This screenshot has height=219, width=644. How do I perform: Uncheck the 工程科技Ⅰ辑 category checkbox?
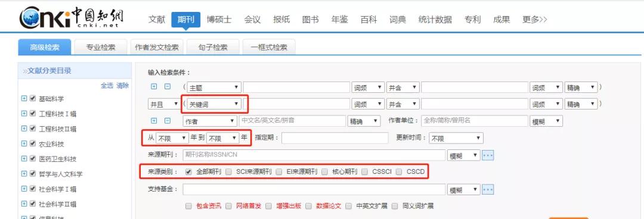[x=32, y=114]
